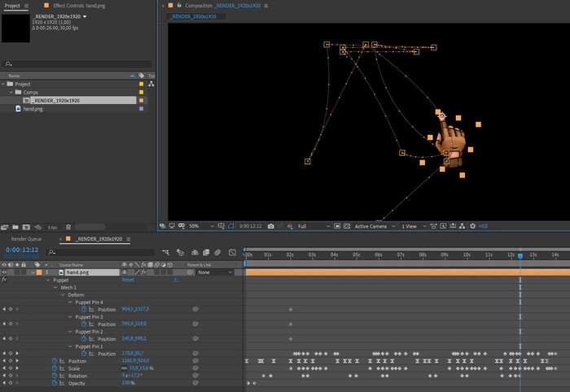This screenshot has height=392, width=570.
Task: Open the Active Camera view dropdown
Action: 375,225
